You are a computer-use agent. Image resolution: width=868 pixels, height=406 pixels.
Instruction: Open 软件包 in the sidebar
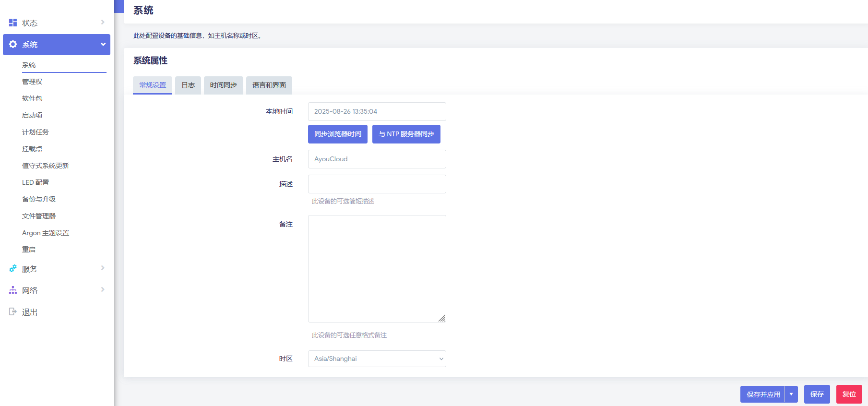(x=32, y=98)
